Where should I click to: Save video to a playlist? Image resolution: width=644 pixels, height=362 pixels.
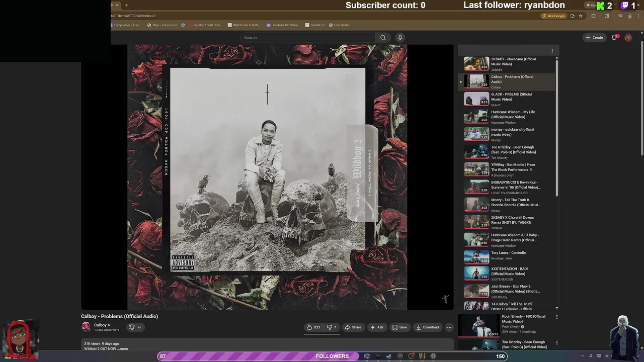(400, 327)
